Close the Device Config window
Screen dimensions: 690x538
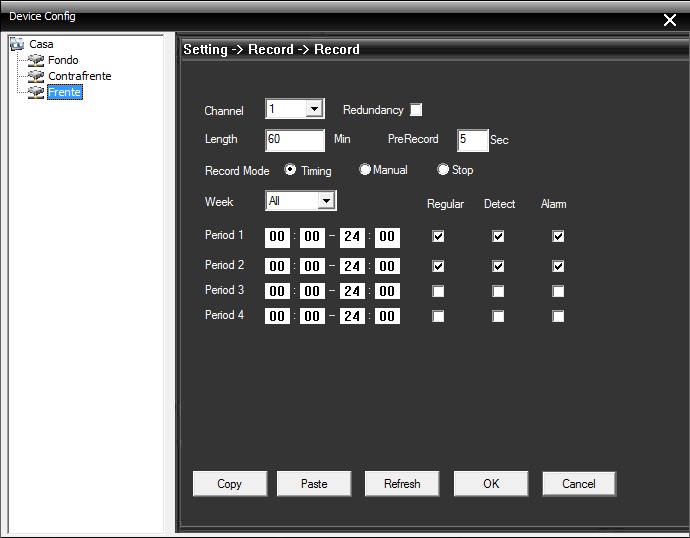tap(670, 20)
